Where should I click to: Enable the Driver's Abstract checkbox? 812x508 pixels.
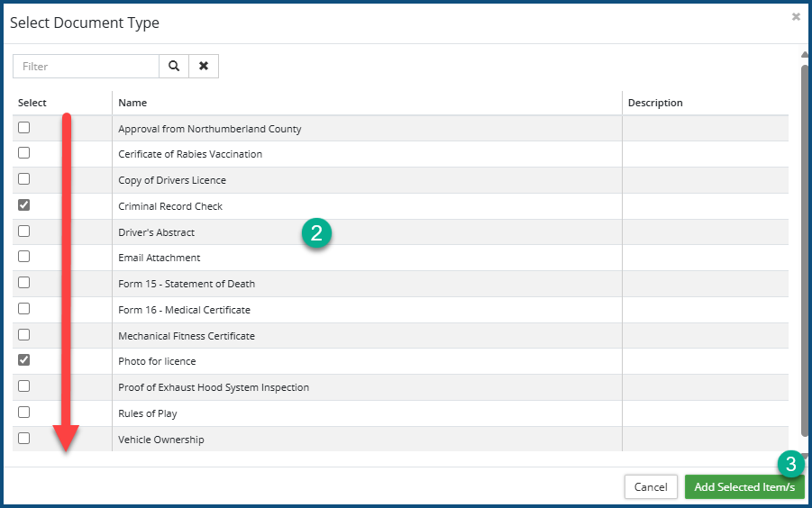tap(24, 231)
